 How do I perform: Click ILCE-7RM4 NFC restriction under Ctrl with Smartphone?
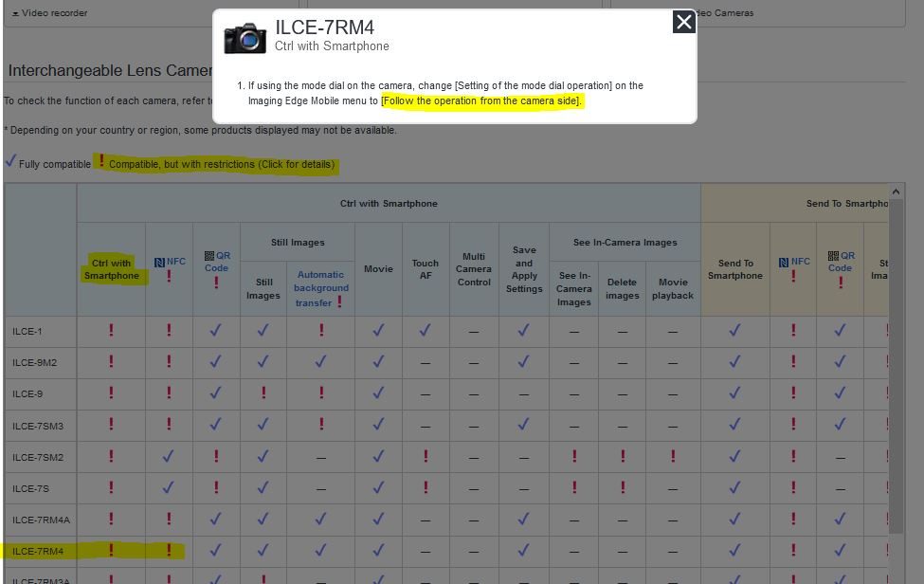pyautogui.click(x=169, y=551)
